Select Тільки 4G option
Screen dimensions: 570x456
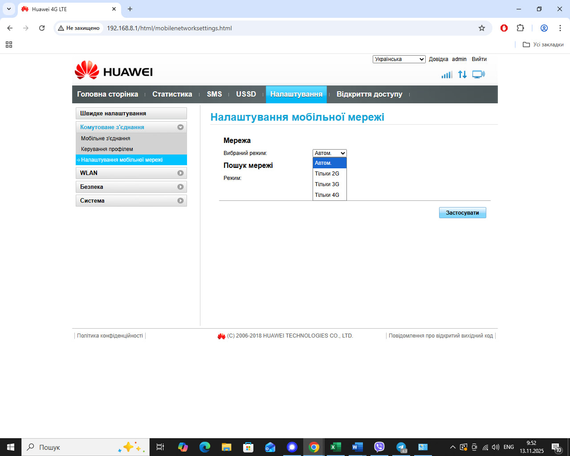[x=329, y=195]
